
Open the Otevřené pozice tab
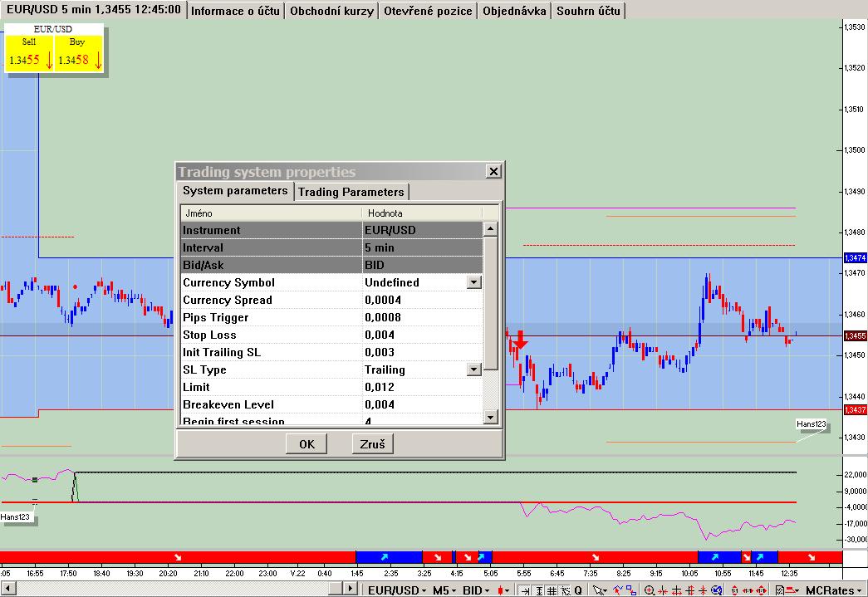428,11
